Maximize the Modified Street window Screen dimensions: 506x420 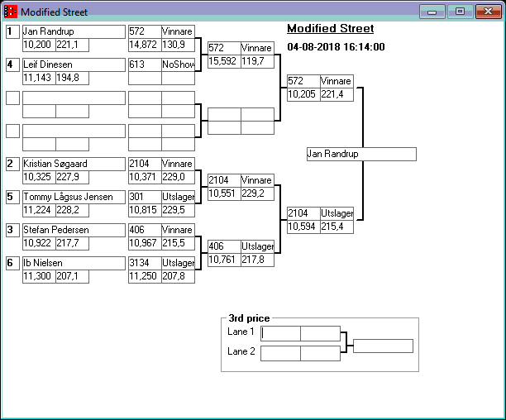[460, 12]
